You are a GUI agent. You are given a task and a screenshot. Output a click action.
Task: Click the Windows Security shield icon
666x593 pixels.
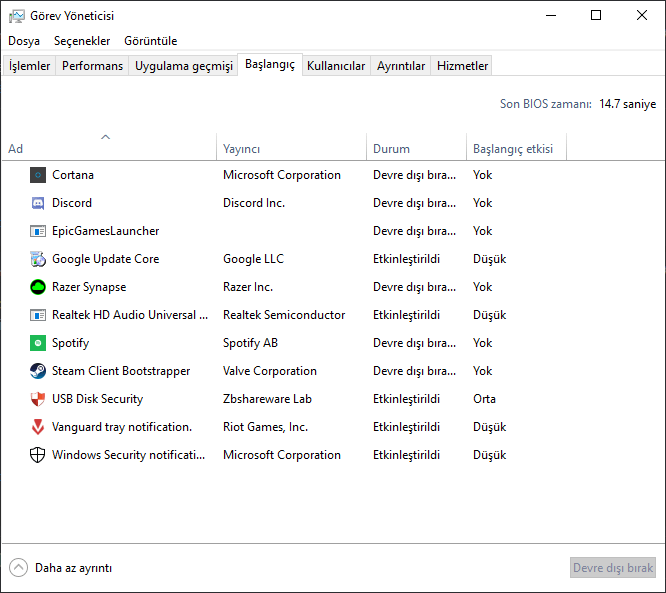[37, 455]
